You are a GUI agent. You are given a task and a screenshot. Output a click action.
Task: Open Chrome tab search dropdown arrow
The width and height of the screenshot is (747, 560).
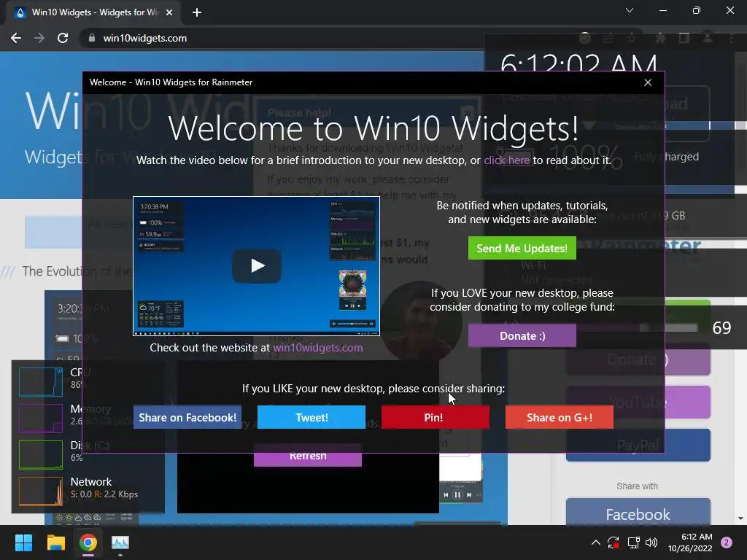630,10
